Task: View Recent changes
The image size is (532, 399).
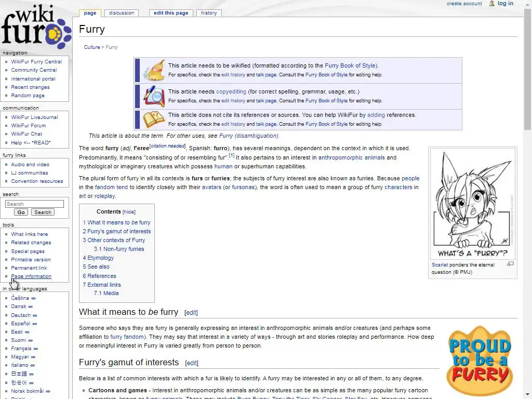Action: (x=30, y=87)
